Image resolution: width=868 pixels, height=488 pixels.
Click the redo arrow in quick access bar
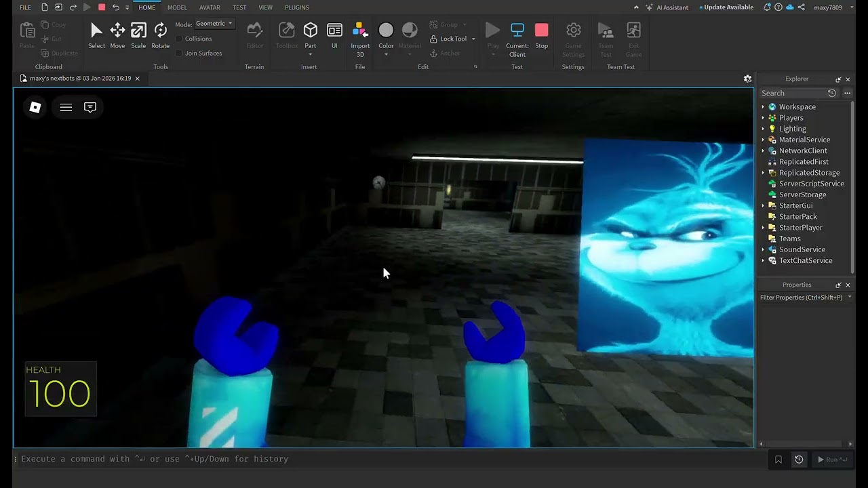tap(73, 7)
